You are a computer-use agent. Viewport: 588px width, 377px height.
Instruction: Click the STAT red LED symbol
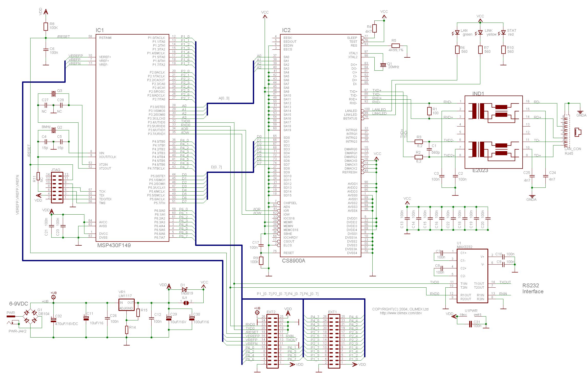503,33
